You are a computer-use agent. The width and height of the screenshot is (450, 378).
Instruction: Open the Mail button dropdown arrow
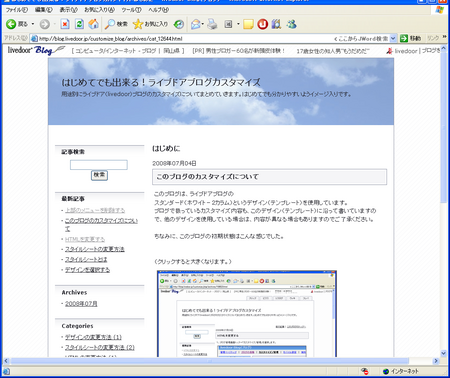(203, 24)
